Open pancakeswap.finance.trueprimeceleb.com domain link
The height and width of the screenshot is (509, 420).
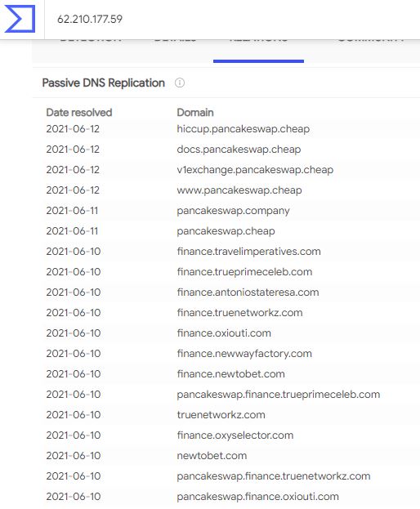[x=278, y=395]
